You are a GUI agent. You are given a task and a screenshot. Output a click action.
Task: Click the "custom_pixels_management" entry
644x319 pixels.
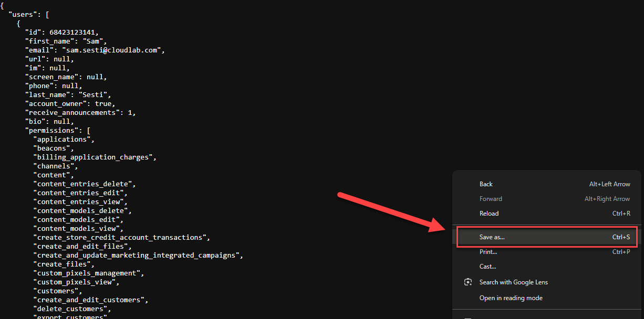pyautogui.click(x=88, y=273)
